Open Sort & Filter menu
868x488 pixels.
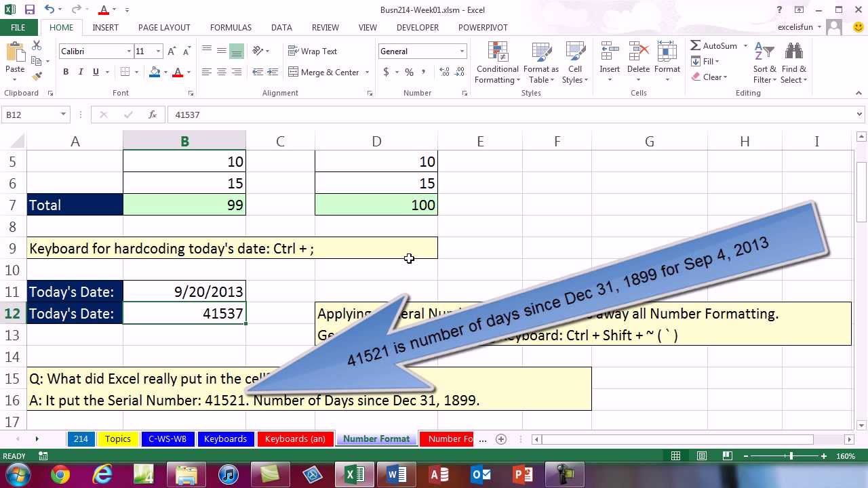pos(764,63)
